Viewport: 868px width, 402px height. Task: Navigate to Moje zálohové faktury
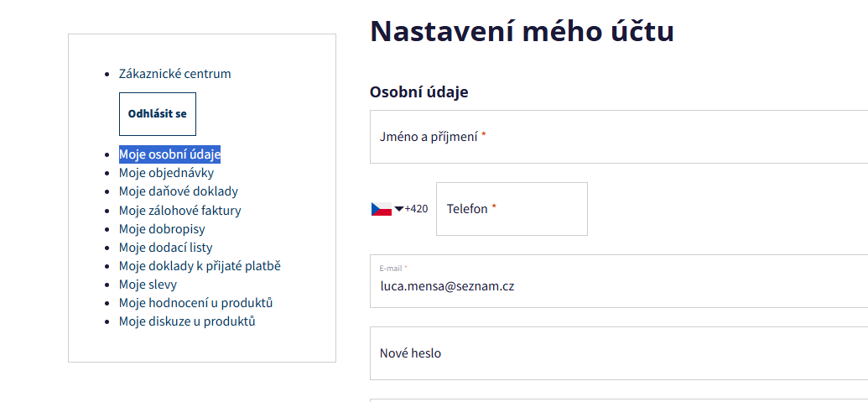click(180, 211)
